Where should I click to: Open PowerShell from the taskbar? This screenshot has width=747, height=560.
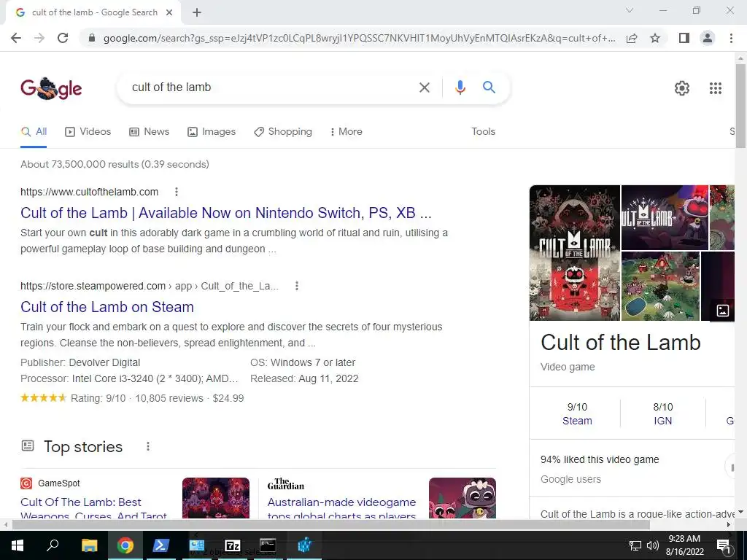click(160, 545)
